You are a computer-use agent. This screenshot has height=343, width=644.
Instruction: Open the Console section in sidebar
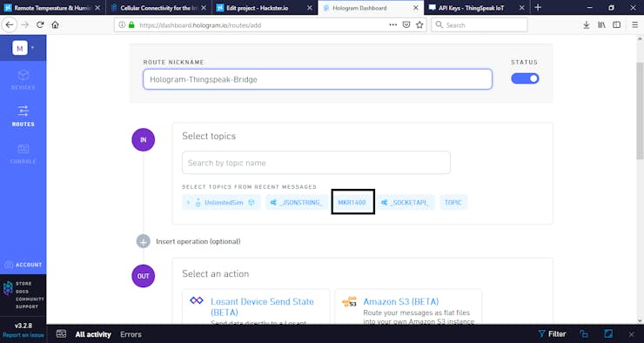(23, 154)
